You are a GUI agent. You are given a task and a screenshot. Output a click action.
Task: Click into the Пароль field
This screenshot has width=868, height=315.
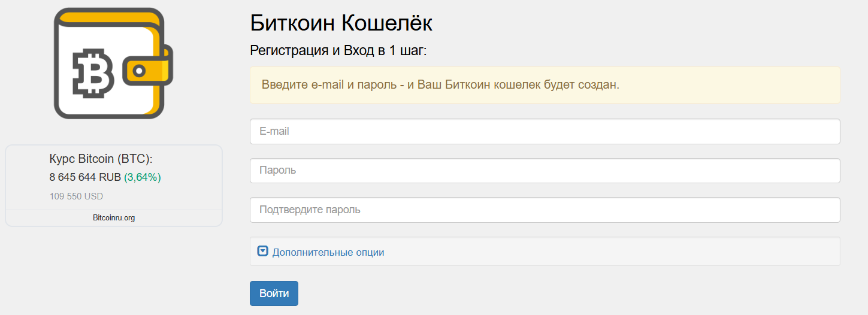coord(545,171)
